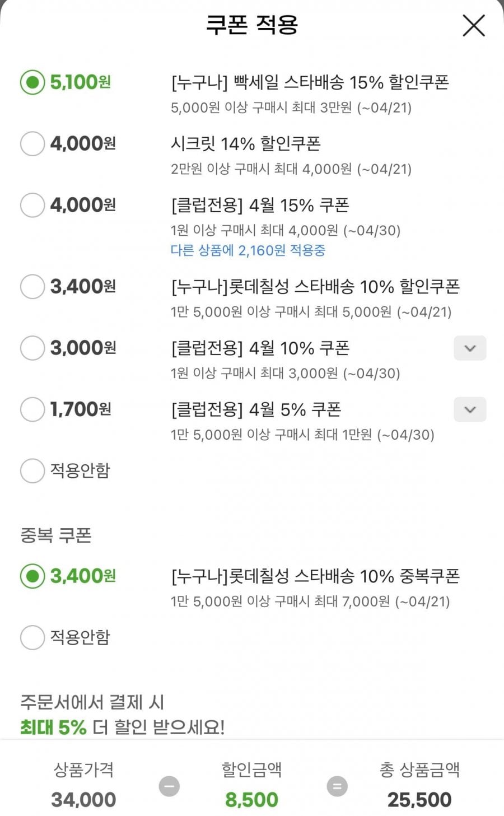Select the 3,000원 클럽전용 4월 10% radio
Viewport: 504px width, 816px height.
[x=32, y=348]
